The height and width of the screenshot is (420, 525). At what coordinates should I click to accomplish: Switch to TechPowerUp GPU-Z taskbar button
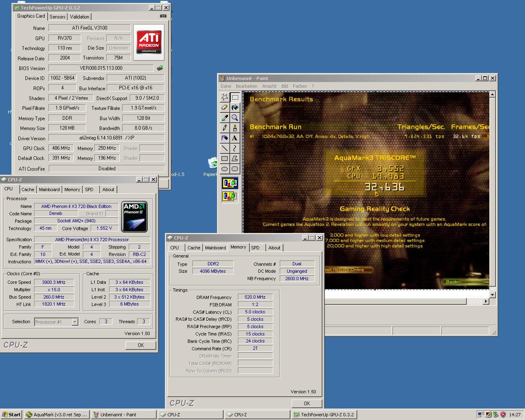click(x=324, y=415)
